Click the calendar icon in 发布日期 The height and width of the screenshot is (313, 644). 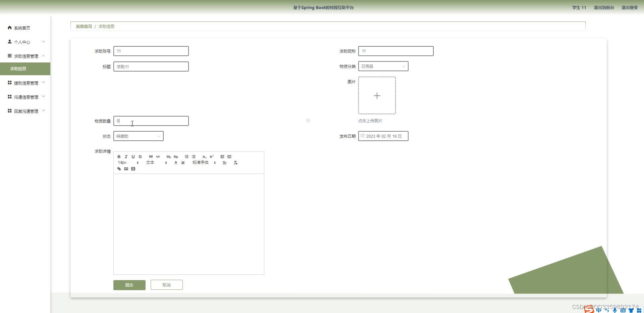click(x=363, y=136)
